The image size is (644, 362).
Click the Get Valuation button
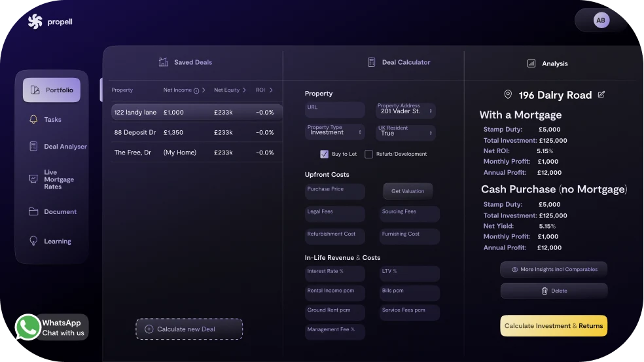pos(407,191)
